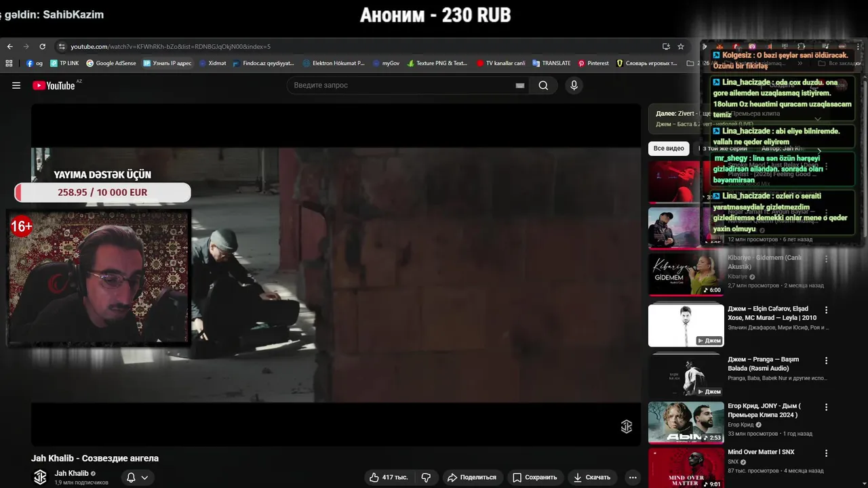Click the YouTube logo
The height and width of the screenshot is (488, 868).
pyautogui.click(x=54, y=85)
